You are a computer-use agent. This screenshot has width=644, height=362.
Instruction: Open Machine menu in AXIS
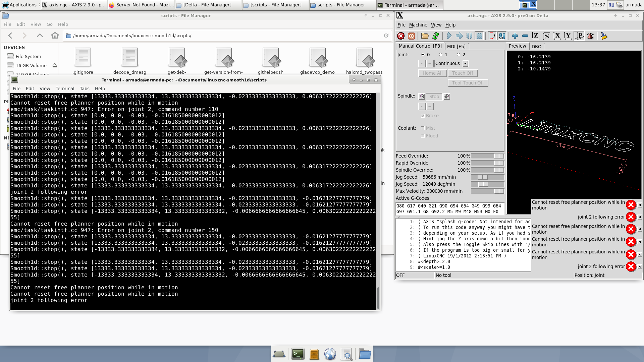[x=418, y=25]
